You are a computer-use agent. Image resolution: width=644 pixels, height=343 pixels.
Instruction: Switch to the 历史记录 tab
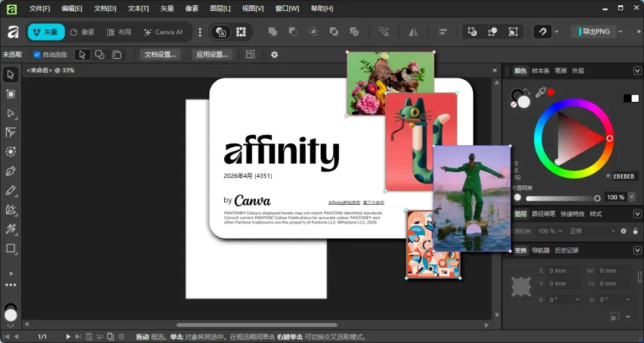click(x=566, y=251)
